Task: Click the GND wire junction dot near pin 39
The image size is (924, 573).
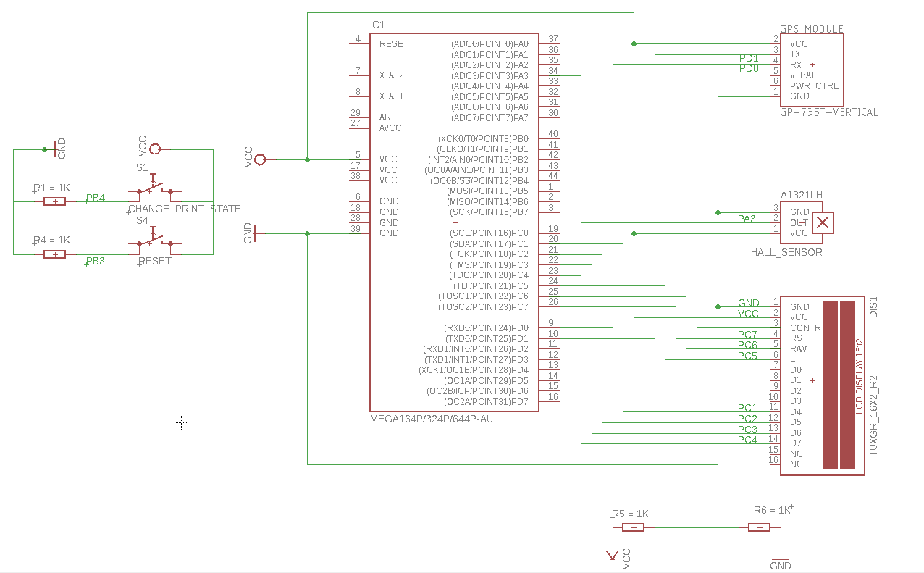Action: 307,233
